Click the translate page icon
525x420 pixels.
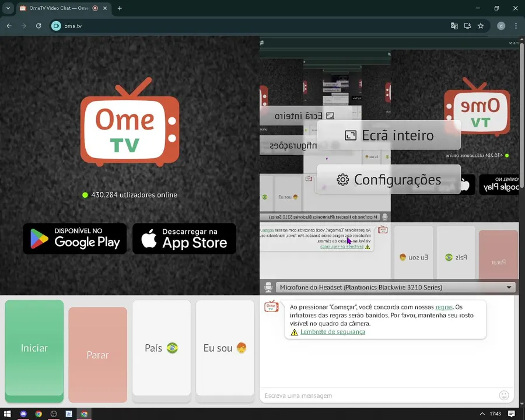(454, 26)
